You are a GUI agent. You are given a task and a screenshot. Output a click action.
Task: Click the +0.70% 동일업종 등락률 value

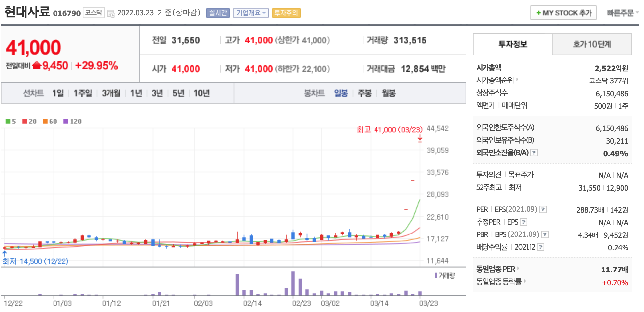tap(615, 283)
